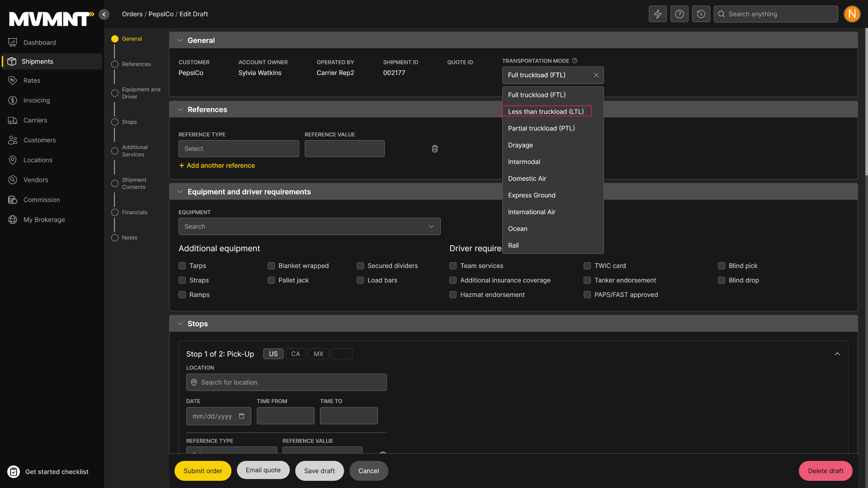868x488 pixels.
Task: Click the lightning bolt quick actions icon
Action: pos(657,14)
